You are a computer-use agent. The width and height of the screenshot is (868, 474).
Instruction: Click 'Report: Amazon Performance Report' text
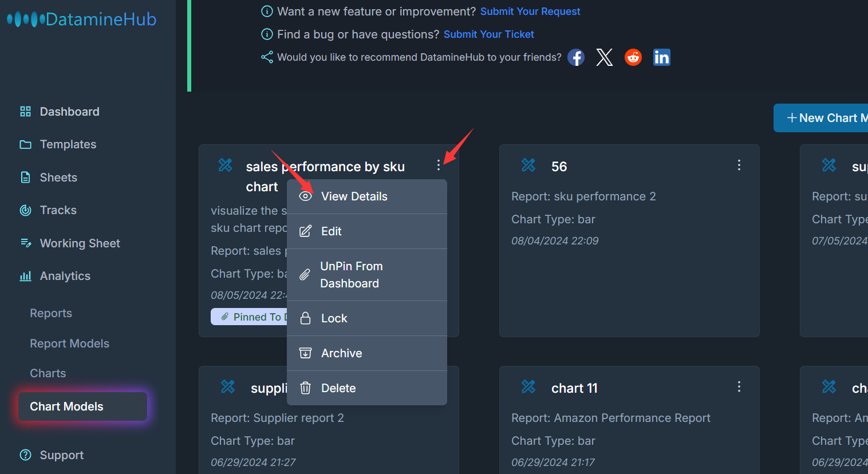(x=611, y=418)
